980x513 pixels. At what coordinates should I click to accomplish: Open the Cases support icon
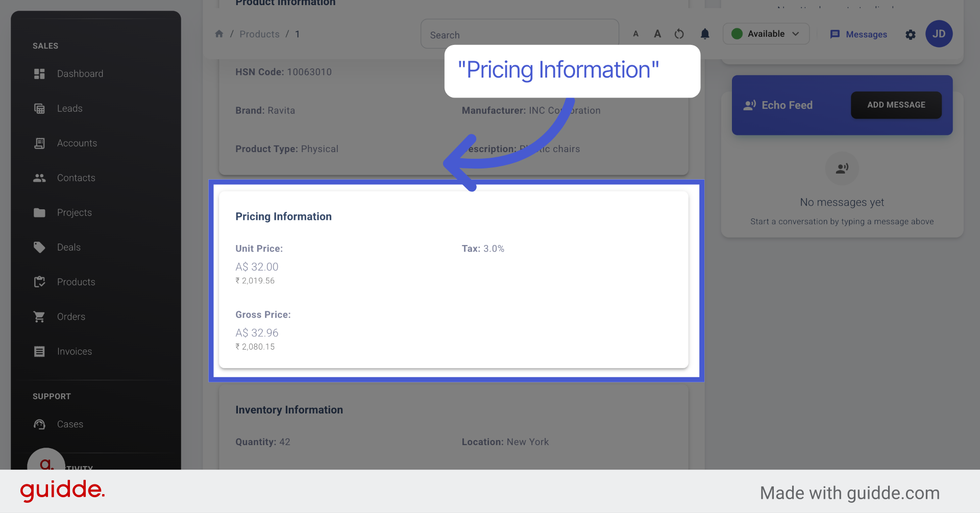click(39, 424)
